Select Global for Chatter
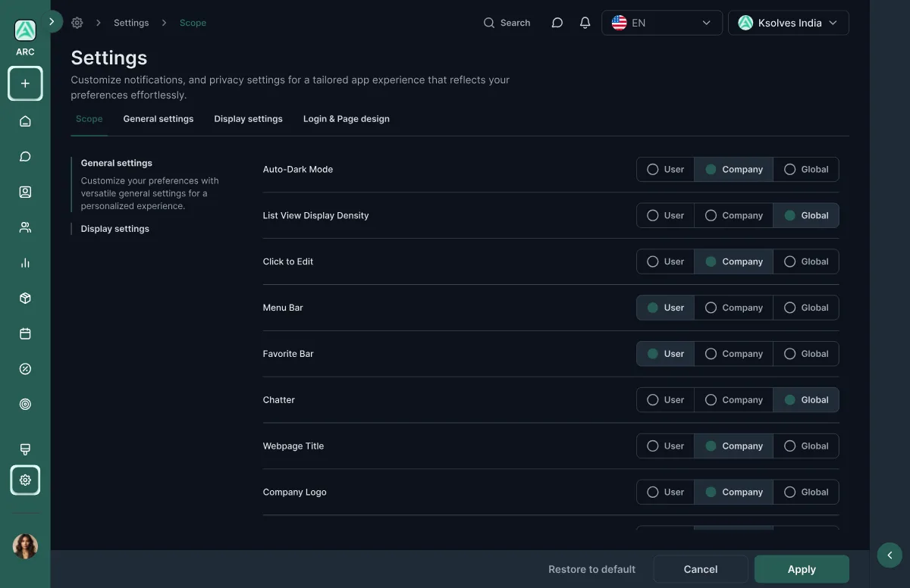The width and height of the screenshot is (910, 588). 806,400
